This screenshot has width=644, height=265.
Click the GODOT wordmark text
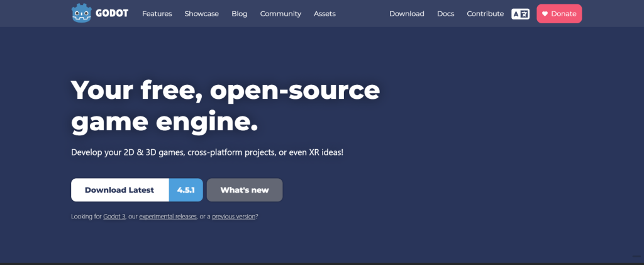[112, 13]
